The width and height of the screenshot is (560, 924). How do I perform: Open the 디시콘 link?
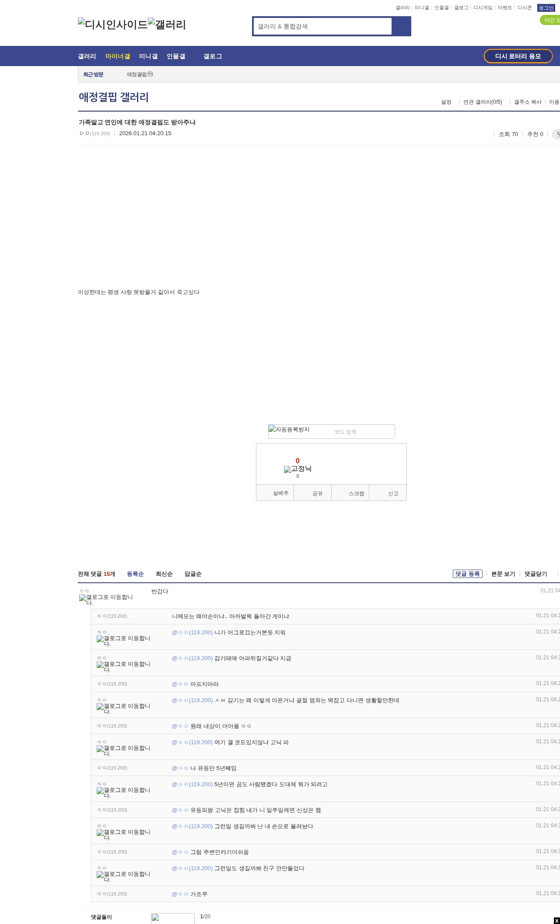525,8
